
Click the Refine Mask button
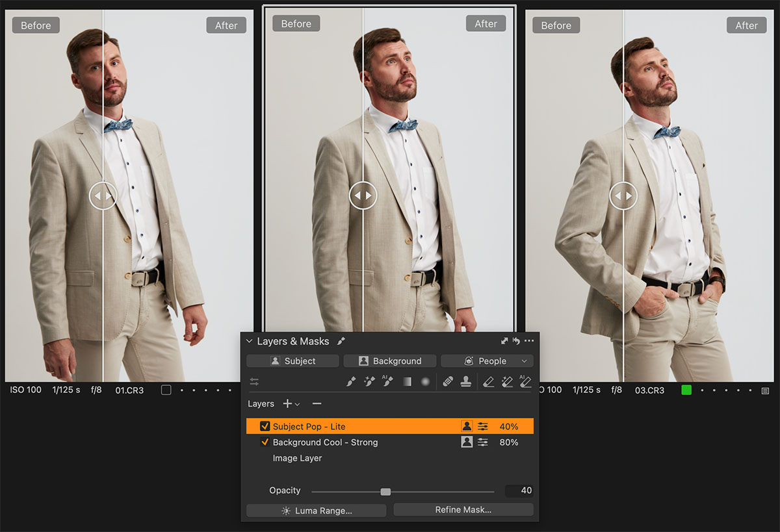[463, 510]
